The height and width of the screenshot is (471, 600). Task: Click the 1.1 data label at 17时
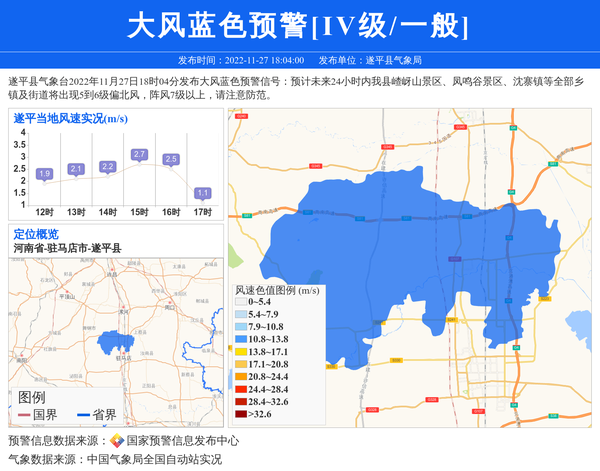202,193
